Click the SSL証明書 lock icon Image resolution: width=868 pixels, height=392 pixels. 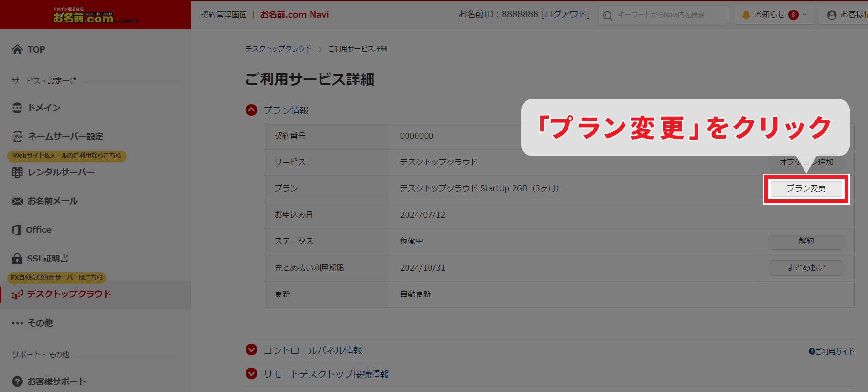(x=17, y=258)
